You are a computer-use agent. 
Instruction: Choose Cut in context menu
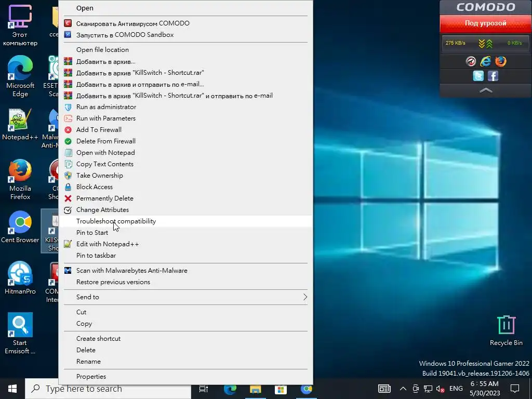(x=185, y=312)
